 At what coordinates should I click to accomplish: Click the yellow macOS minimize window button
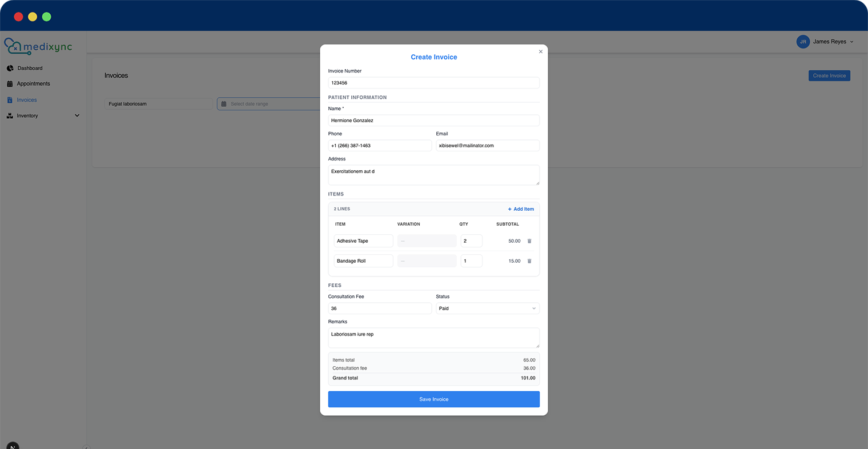pyautogui.click(x=33, y=17)
